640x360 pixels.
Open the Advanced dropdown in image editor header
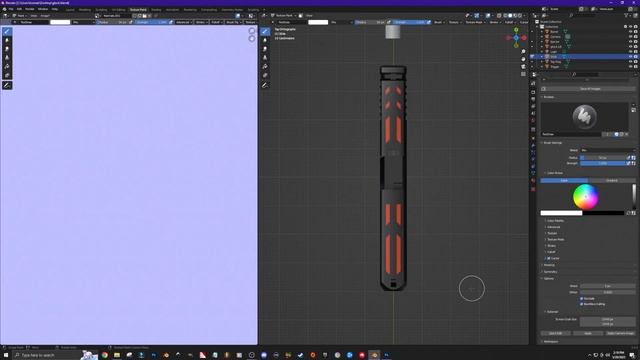(184, 22)
